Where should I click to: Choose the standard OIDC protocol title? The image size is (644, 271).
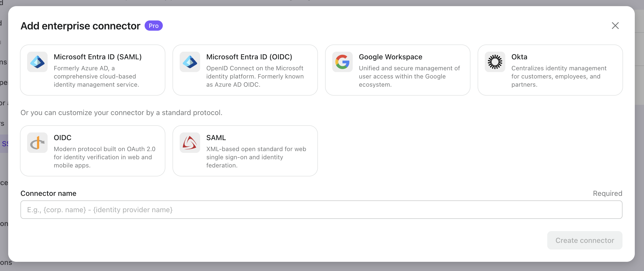(63, 138)
